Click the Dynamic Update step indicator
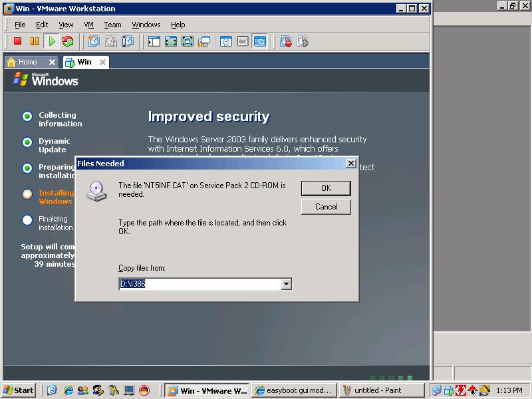Screen dimensions: 532x399 (27, 142)
